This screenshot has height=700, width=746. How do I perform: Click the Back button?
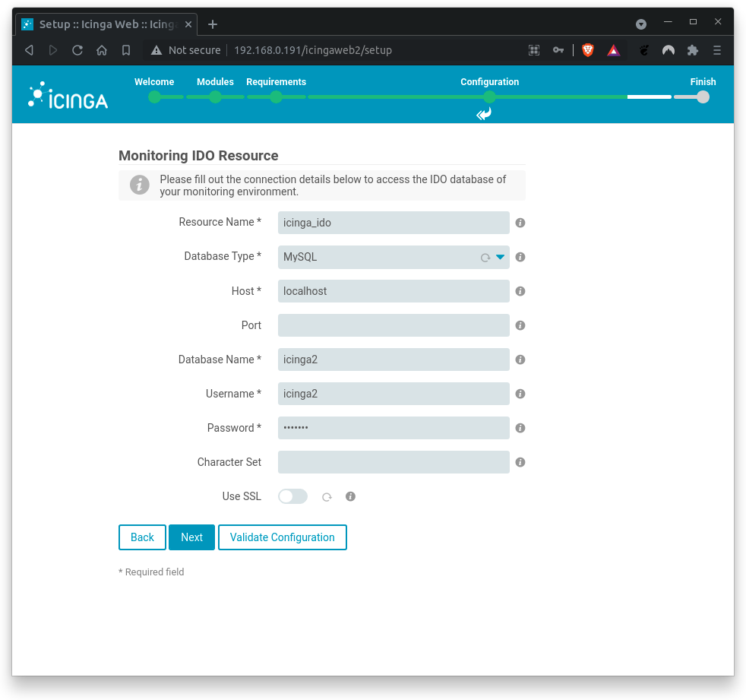pos(142,537)
